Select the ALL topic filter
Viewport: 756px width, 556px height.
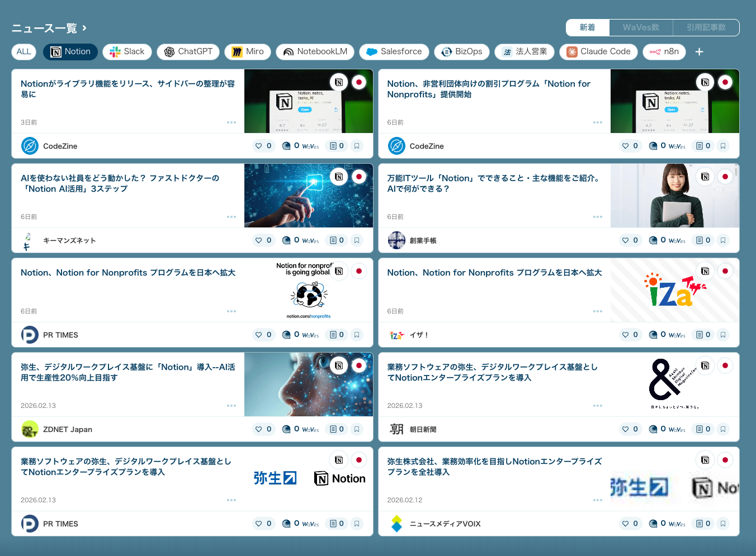(x=24, y=52)
